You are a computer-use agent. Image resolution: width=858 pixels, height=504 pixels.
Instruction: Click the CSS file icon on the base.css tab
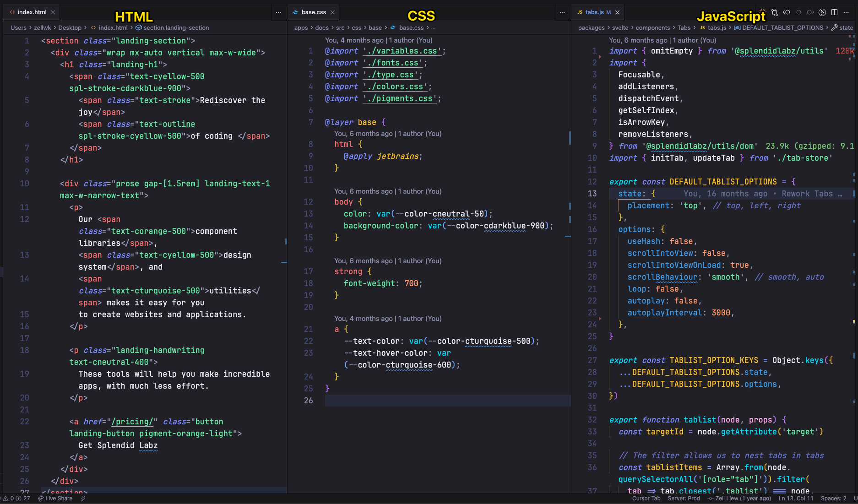(295, 12)
